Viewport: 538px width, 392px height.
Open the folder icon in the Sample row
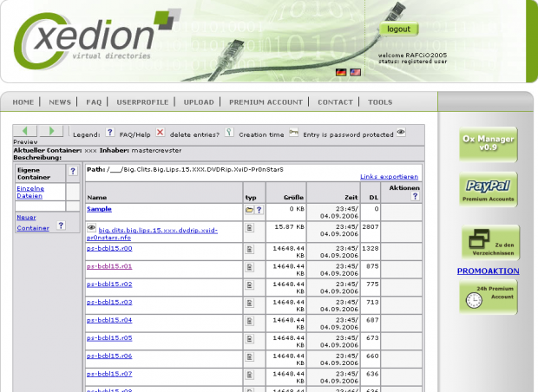pos(249,210)
